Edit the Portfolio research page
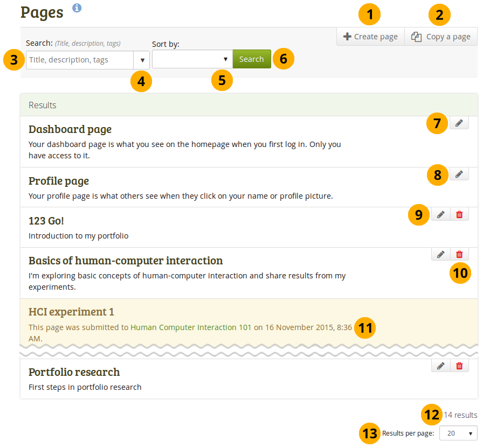The width and height of the screenshot is (483, 448). (440, 366)
